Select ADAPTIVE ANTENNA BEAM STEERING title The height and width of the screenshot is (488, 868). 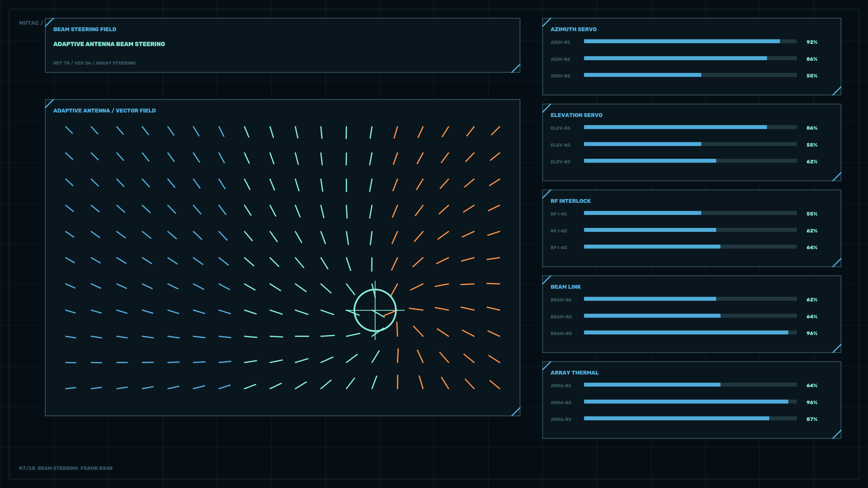(x=109, y=44)
